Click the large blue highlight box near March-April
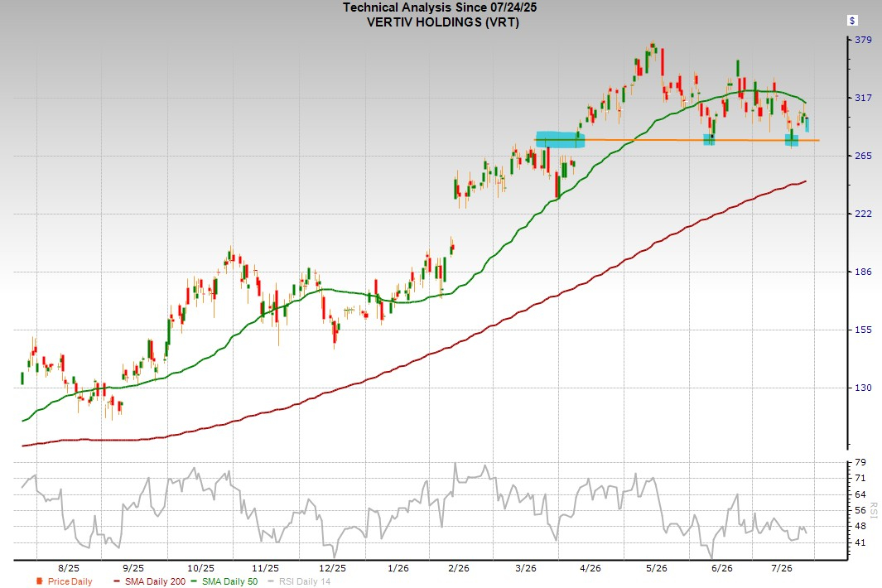 coord(560,139)
